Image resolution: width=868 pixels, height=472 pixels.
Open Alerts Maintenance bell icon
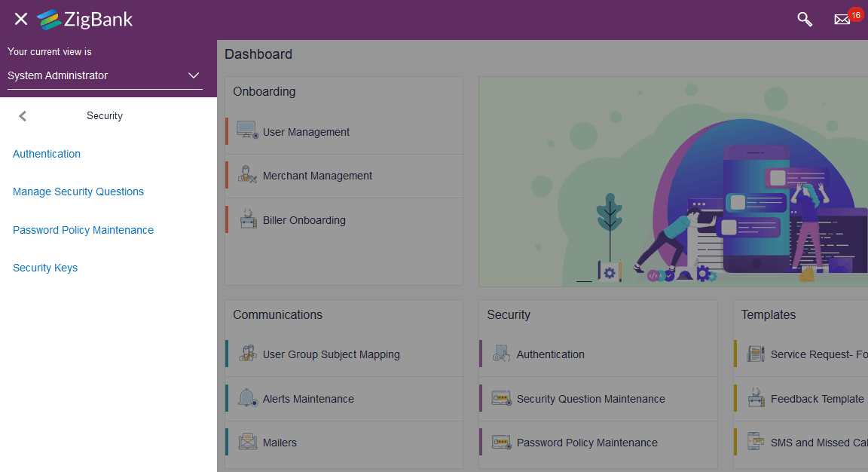[x=248, y=398]
